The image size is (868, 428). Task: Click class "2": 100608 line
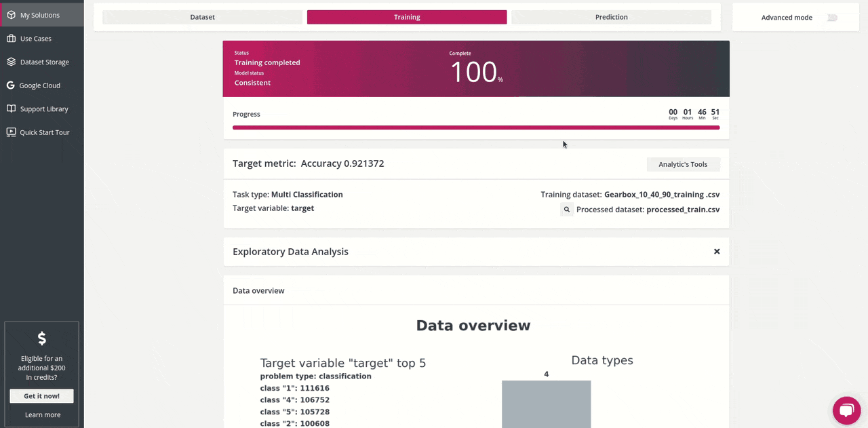coord(295,423)
